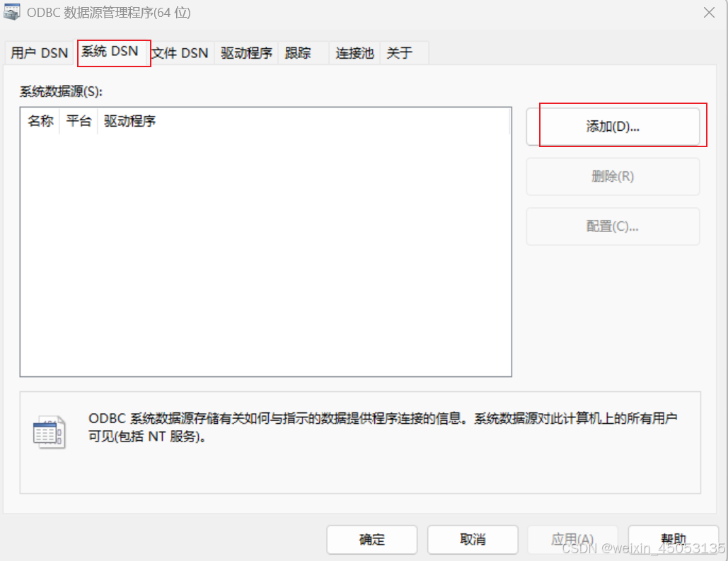Click the 删除(R) button
728x561 pixels.
click(613, 176)
